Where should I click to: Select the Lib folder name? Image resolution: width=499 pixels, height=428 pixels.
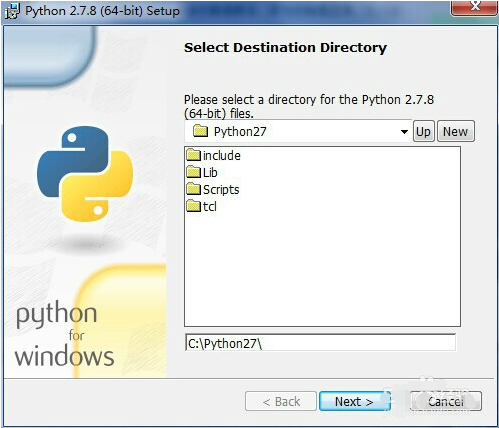210,173
